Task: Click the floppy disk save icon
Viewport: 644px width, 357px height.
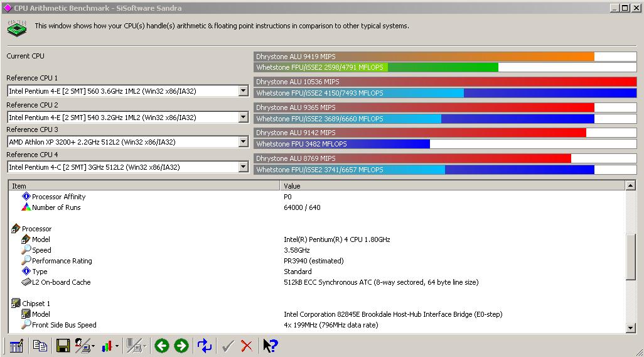Action: (x=63, y=346)
